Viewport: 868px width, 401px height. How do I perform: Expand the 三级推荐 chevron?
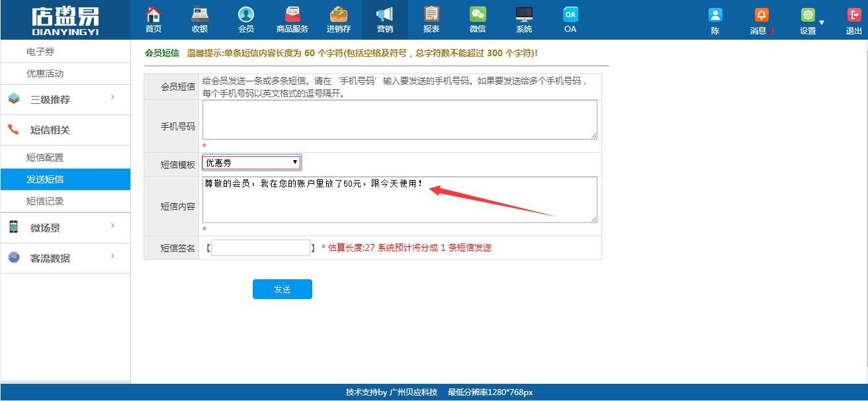(112, 97)
